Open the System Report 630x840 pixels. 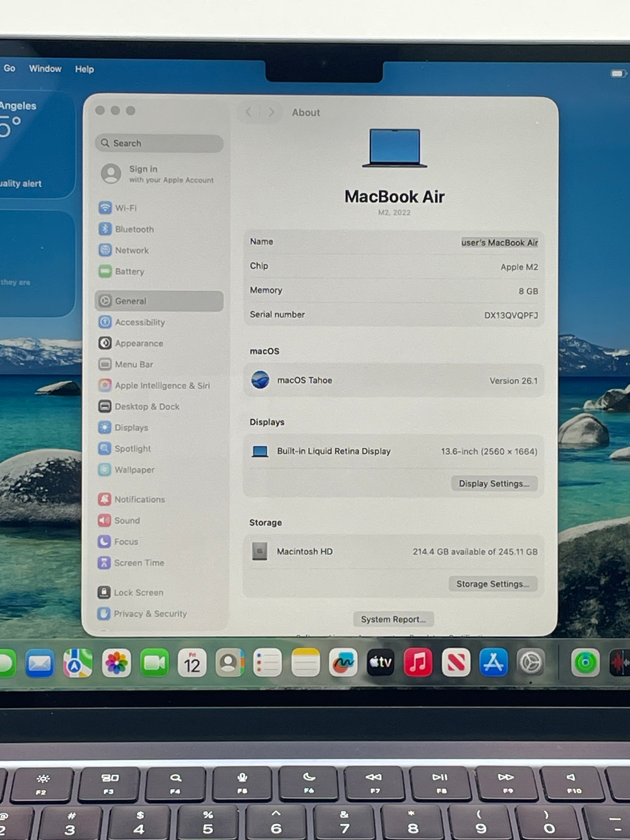pyautogui.click(x=393, y=619)
